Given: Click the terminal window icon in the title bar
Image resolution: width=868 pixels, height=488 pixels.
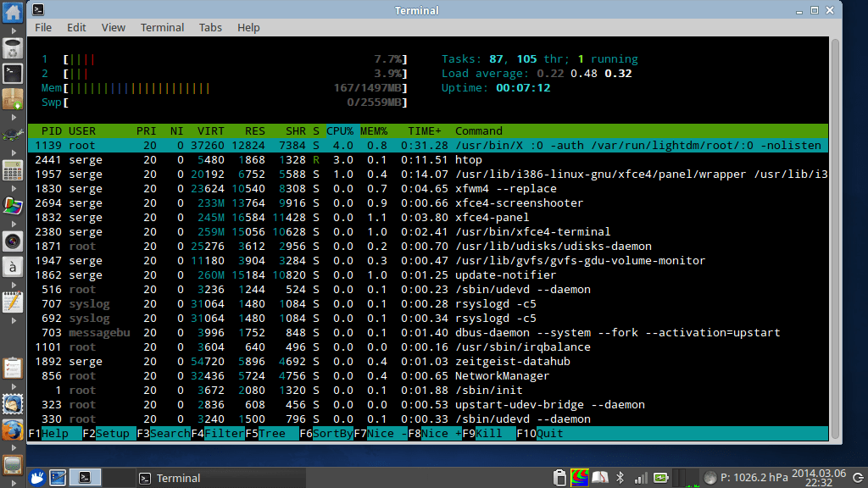Looking at the screenshot, I should coord(38,9).
